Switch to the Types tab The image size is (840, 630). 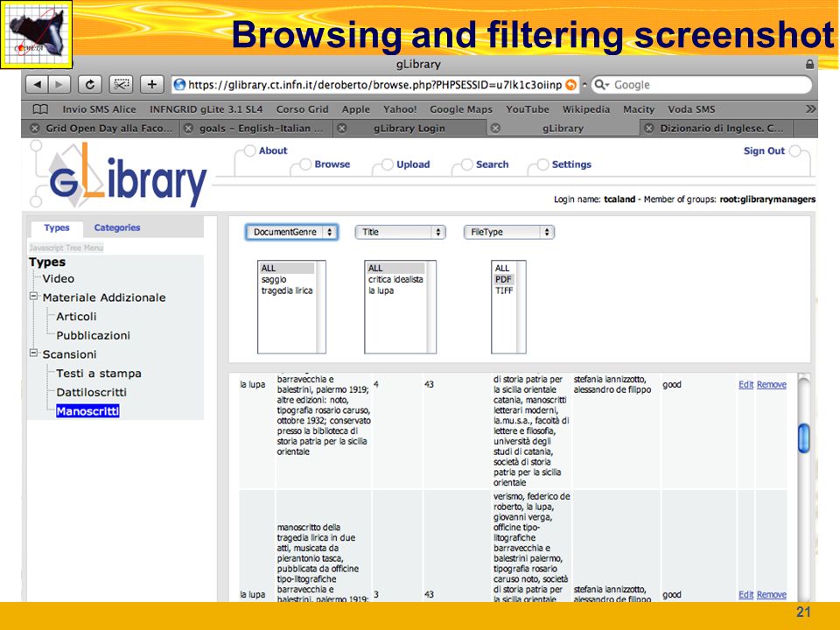57,227
